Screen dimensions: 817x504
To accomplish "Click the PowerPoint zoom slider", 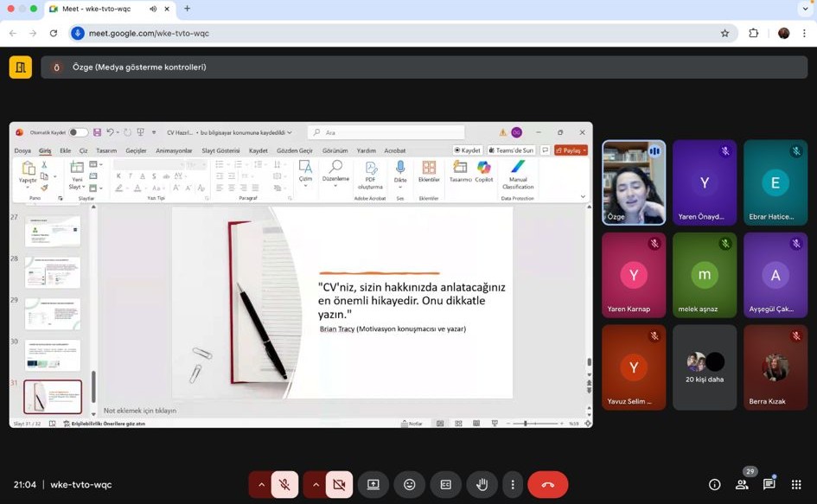I will click(x=527, y=424).
